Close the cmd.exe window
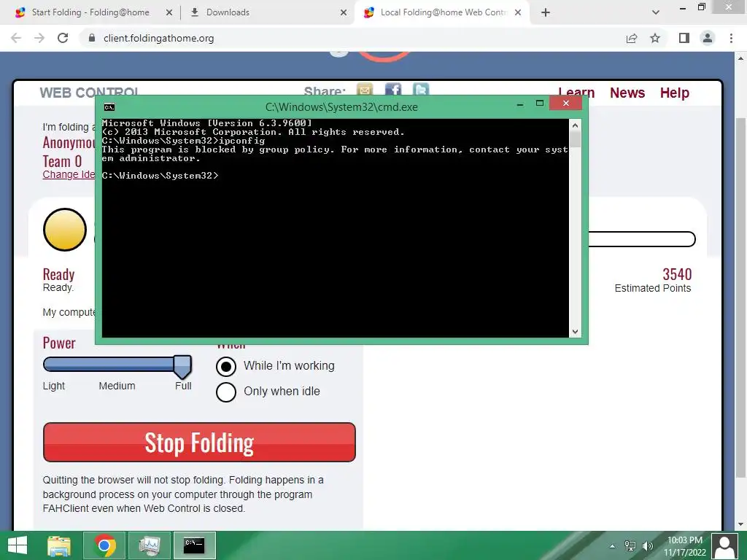The height and width of the screenshot is (560, 747). point(566,103)
